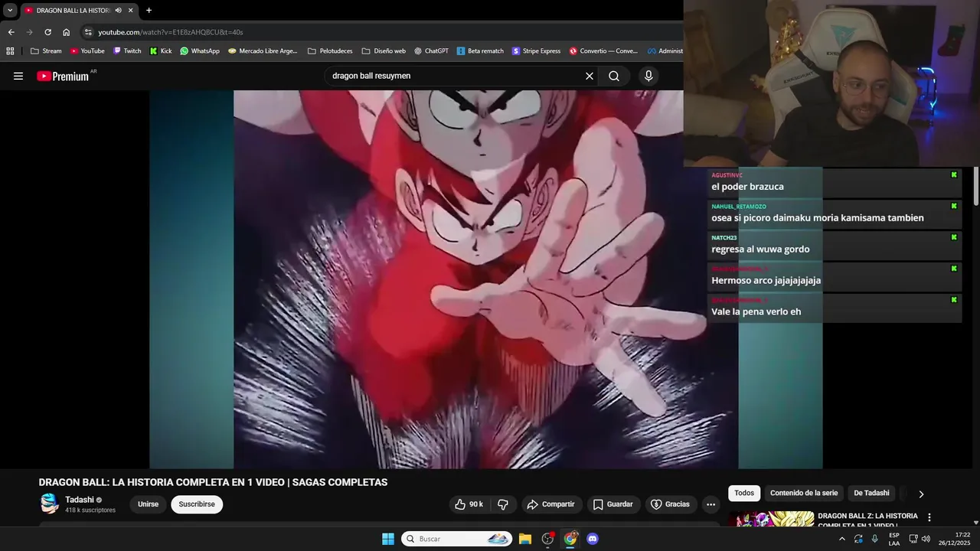Show more filter chips with right chevron

tap(921, 494)
